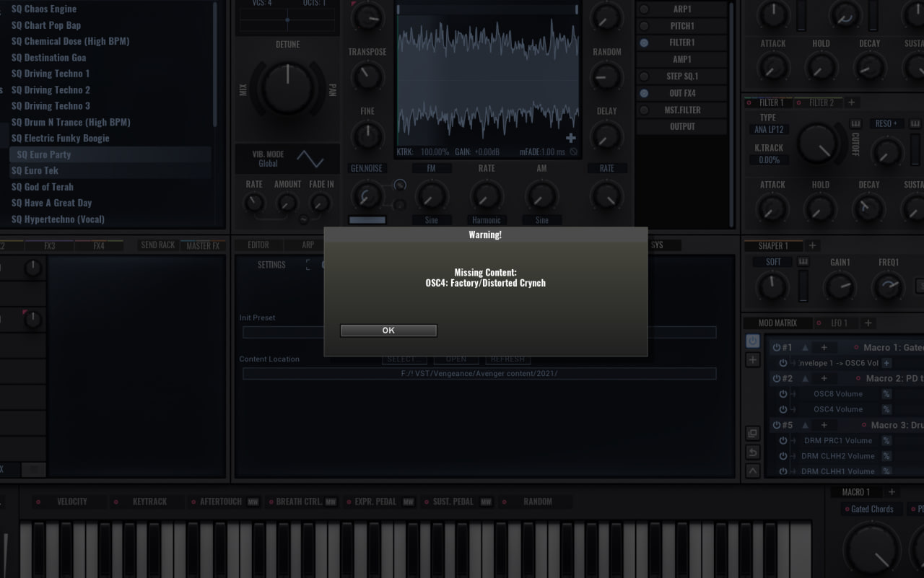The image size is (924, 578).
Task: Click the MW tag beside AFTERTOUCH
Action: [x=253, y=502]
